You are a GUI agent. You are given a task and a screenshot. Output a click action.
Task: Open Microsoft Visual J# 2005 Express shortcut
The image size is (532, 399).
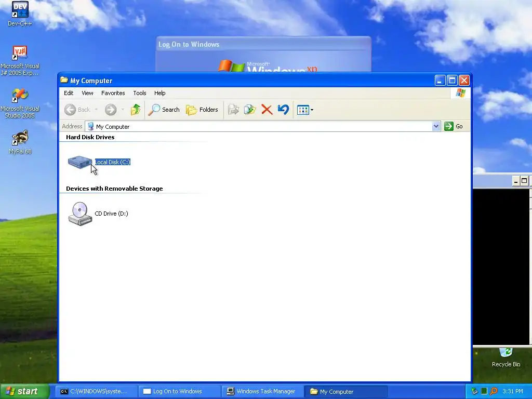click(x=20, y=60)
